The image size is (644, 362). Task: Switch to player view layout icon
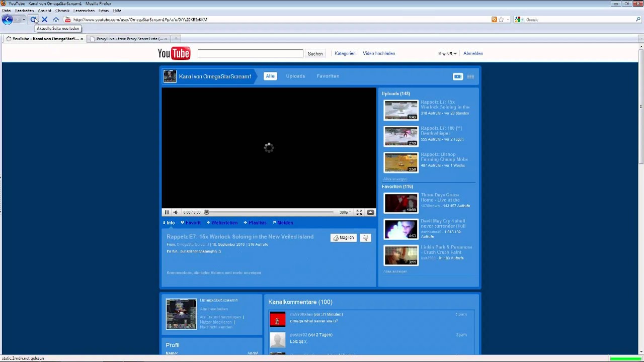[x=458, y=76]
